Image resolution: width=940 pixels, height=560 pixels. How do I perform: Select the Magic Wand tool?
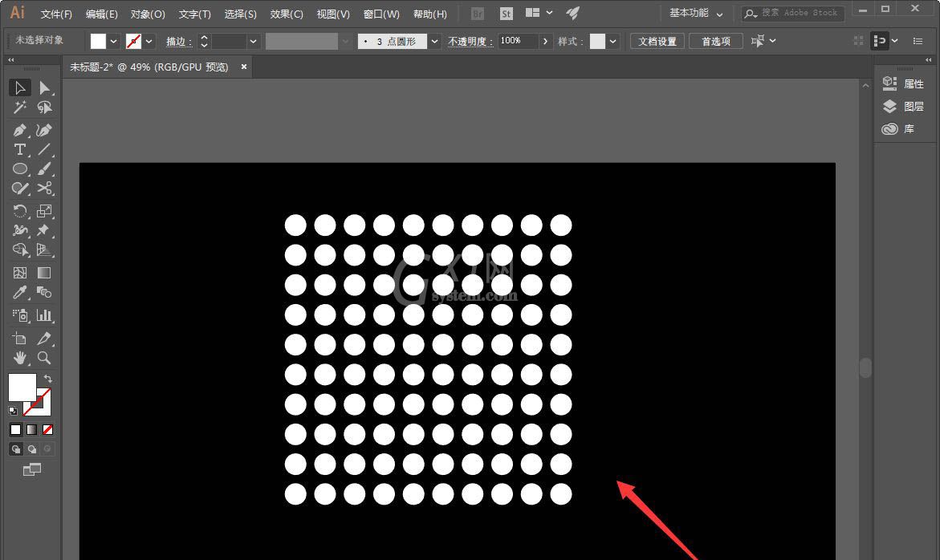[x=20, y=108]
